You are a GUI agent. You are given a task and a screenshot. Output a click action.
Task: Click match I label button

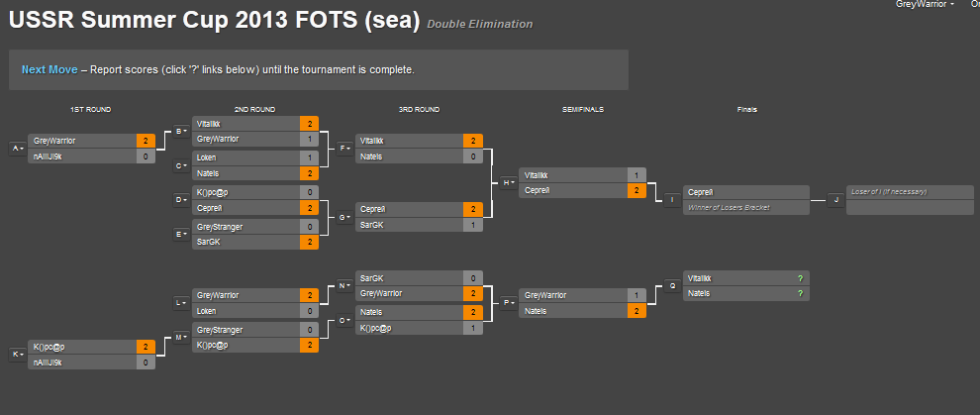[672, 200]
